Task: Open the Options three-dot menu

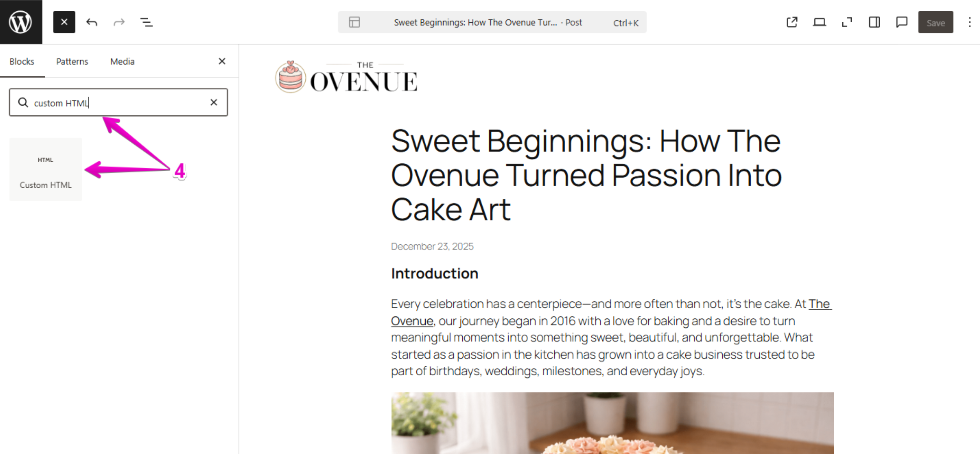Action: 969,22
